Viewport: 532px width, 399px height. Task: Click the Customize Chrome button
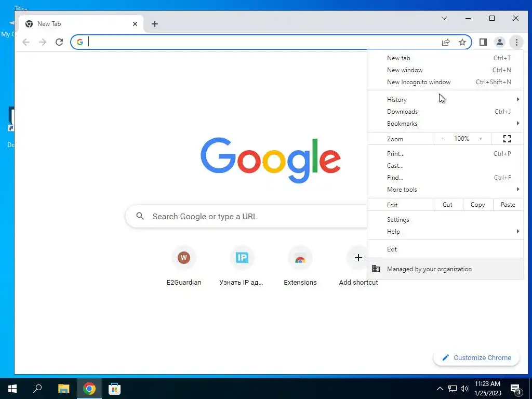(x=476, y=357)
